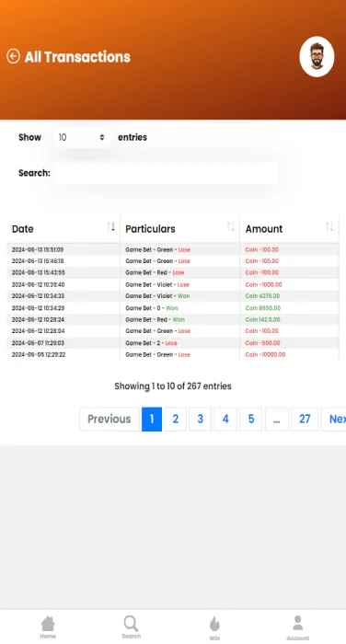The image size is (346, 644).
Task: Open the profile avatar picture
Action: click(x=317, y=57)
